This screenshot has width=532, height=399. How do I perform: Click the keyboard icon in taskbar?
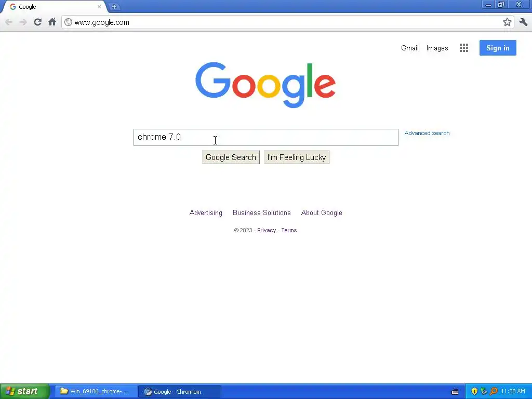[x=455, y=392]
